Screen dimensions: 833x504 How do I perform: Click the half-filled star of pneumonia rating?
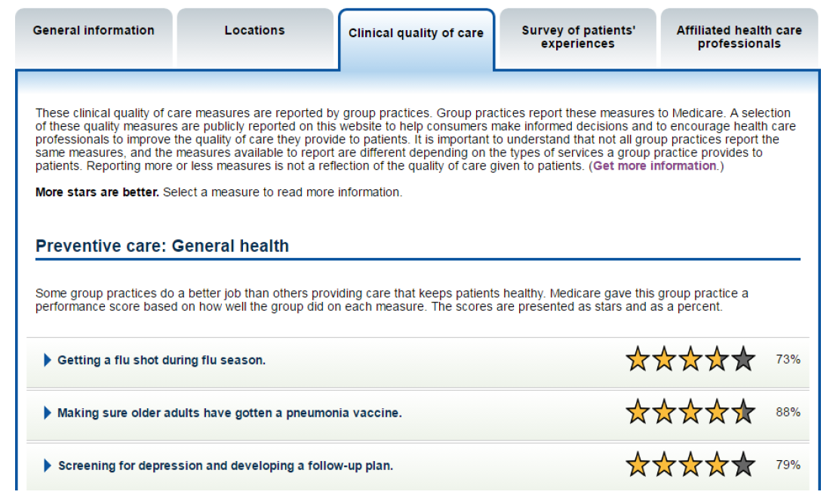coord(744,412)
